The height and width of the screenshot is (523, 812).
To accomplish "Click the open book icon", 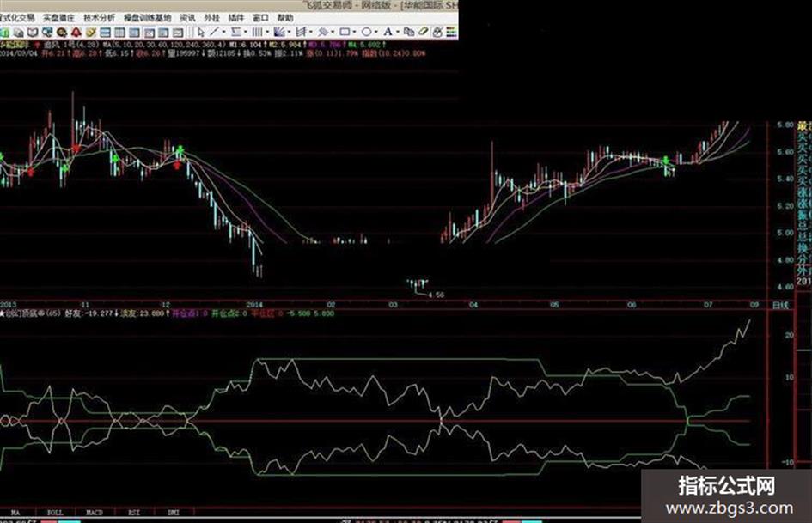I will (x=34, y=33).
